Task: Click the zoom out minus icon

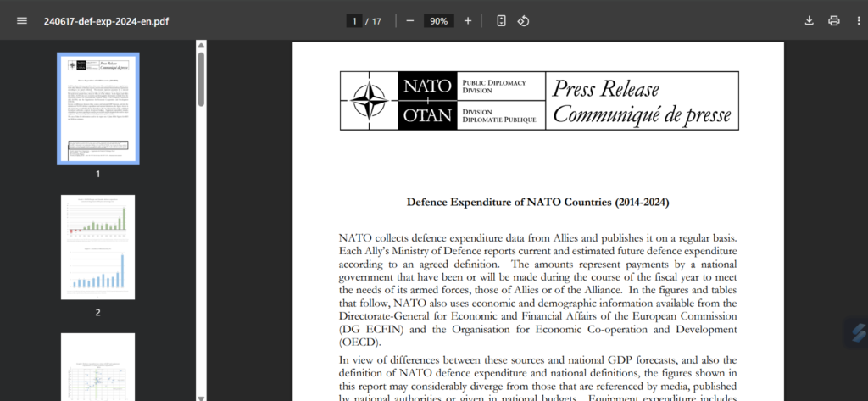Action: [x=410, y=21]
